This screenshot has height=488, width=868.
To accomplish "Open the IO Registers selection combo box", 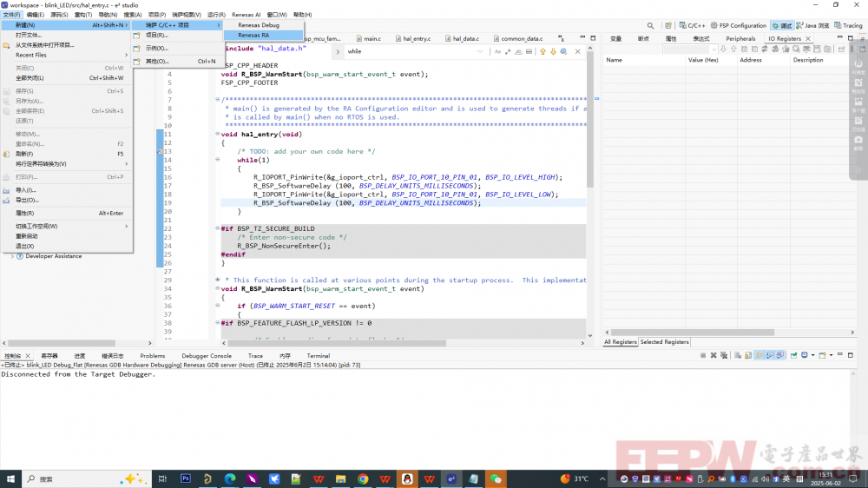I will point(690,49).
